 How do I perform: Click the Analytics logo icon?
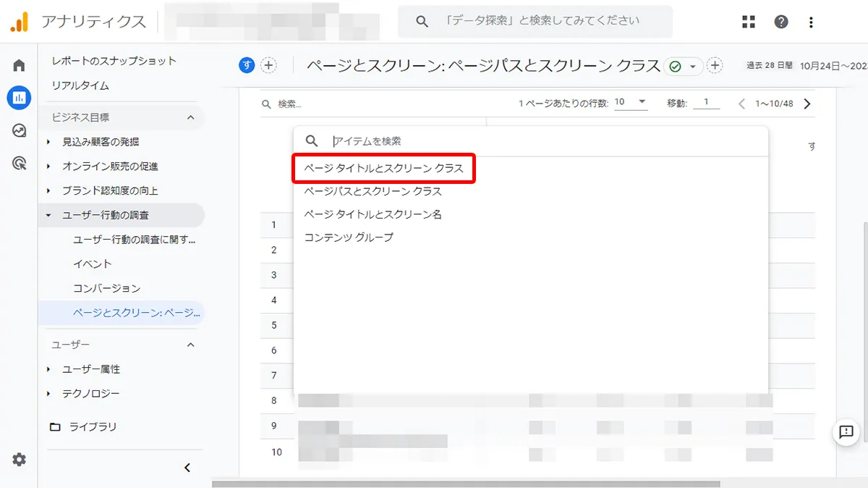click(x=20, y=21)
